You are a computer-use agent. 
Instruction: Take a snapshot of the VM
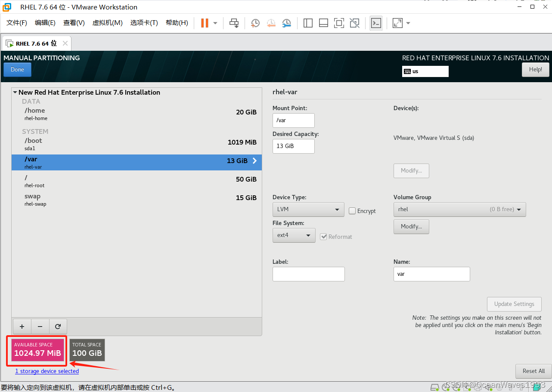click(x=255, y=23)
